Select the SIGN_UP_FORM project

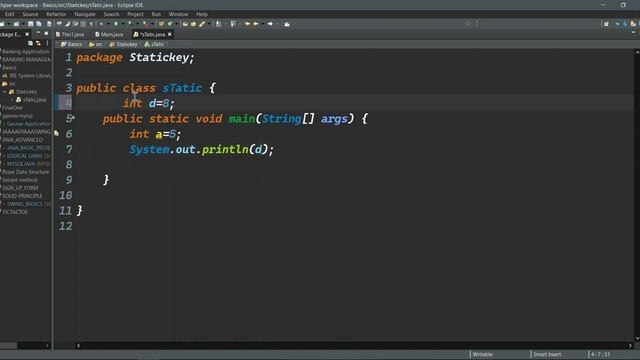20,188
